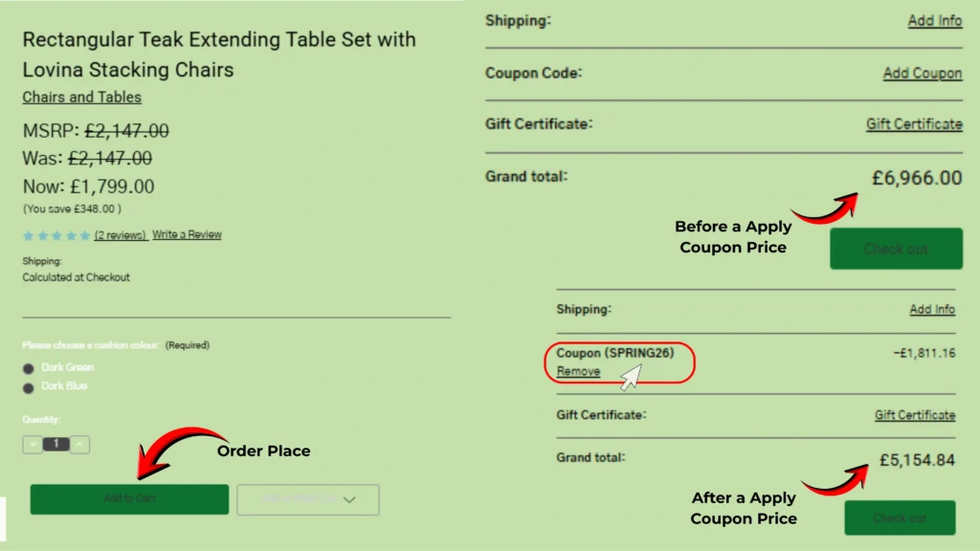Decrease quantity with the down arrow
The width and height of the screenshot is (980, 551).
coord(33,444)
